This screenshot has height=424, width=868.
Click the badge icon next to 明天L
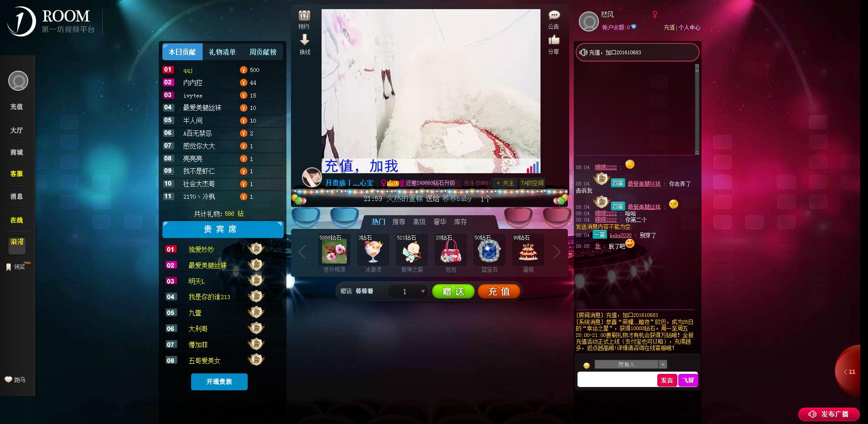pyautogui.click(x=256, y=280)
